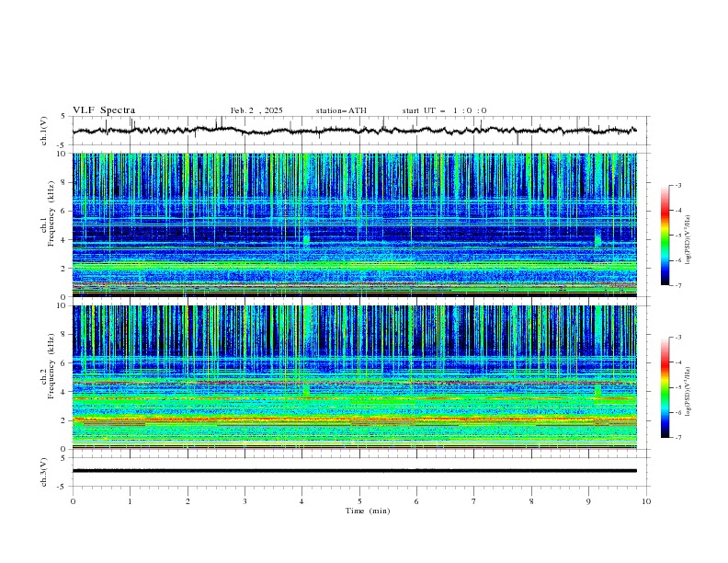Click the lower log(PSD)(V²/Hz) colorbar label
The image size is (728, 563).
pyautogui.click(x=688, y=392)
